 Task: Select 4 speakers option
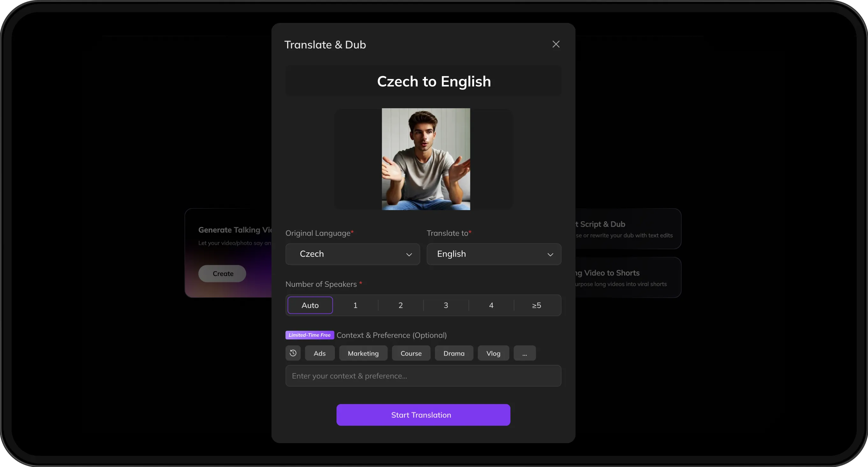coord(491,305)
